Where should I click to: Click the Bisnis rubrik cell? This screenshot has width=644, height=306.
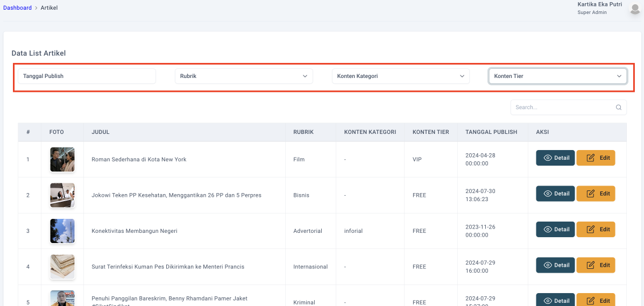(x=301, y=195)
